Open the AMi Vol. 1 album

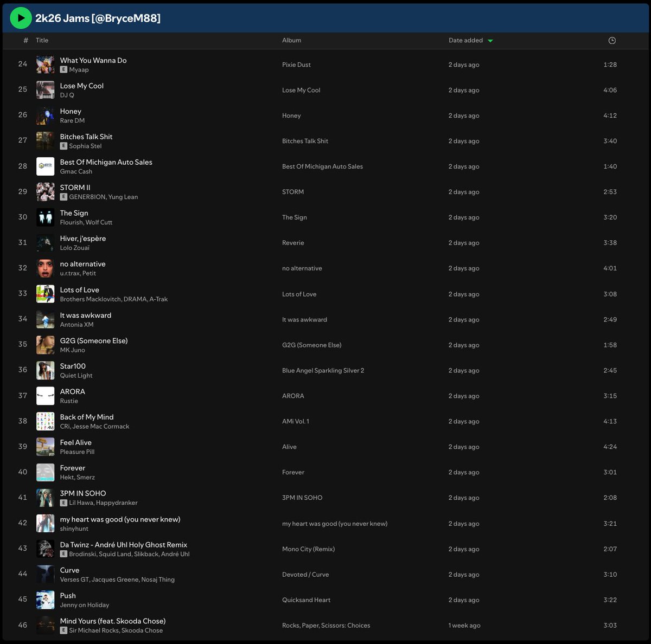[x=296, y=421]
